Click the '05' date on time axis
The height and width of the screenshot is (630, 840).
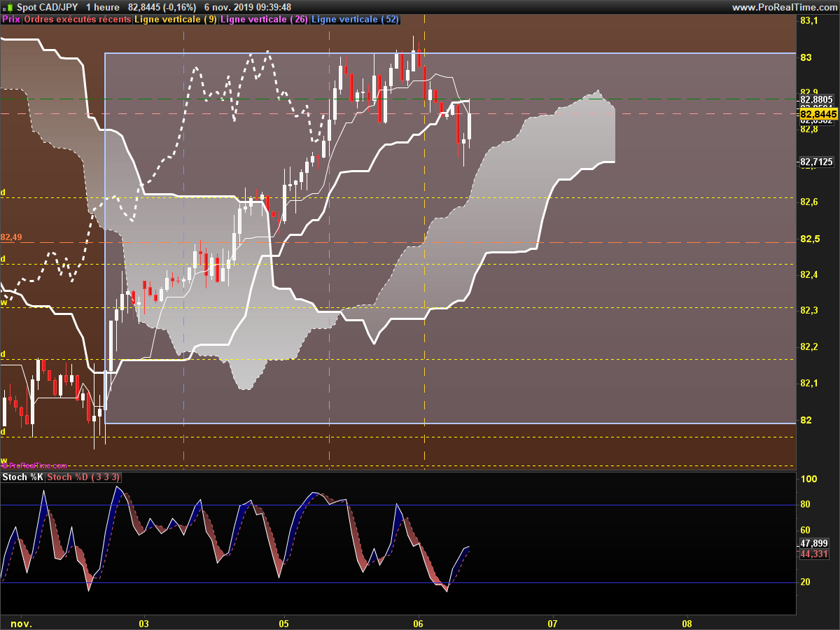tap(283, 623)
